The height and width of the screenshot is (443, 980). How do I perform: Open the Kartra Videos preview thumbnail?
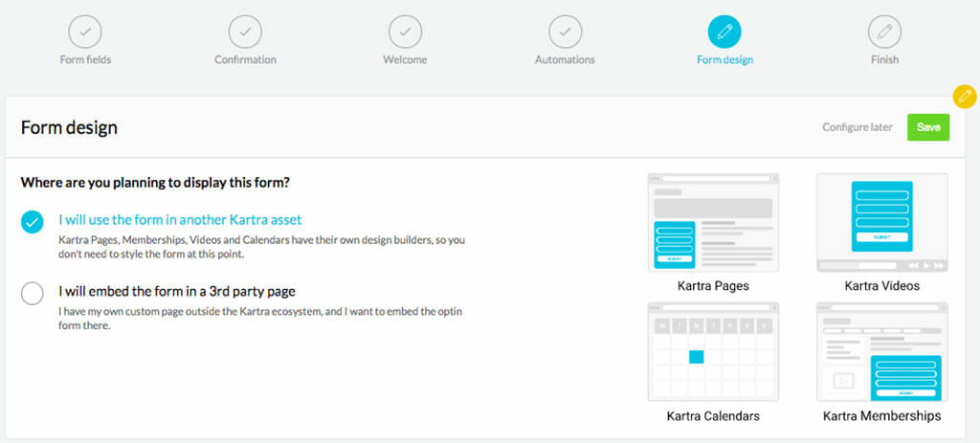point(881,223)
